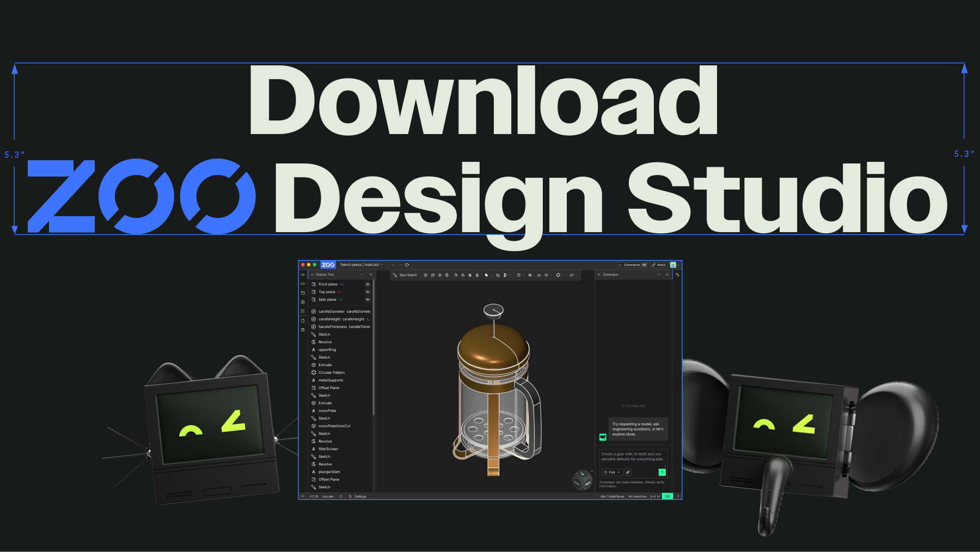This screenshot has width=980, height=552.
Task: Open the french press / main.kcl file dropdown
Action: 362,265
